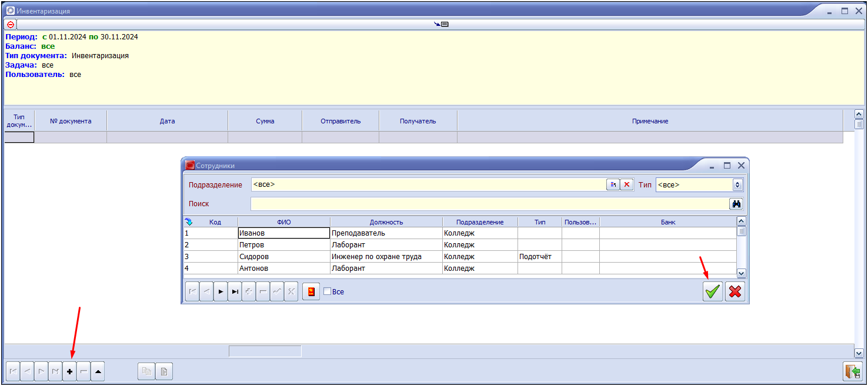Cancel employee dialog with red cross button
This screenshot has width=868, height=386.
(735, 291)
